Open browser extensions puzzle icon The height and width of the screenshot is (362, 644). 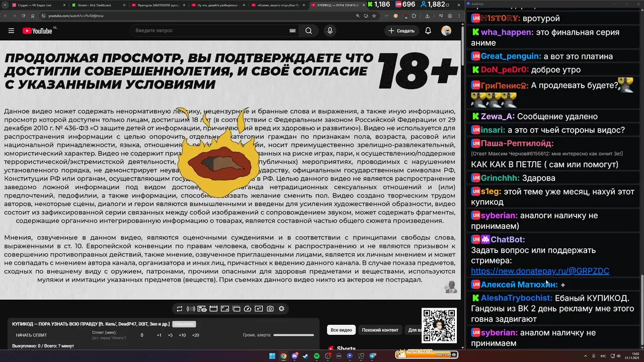point(414,16)
